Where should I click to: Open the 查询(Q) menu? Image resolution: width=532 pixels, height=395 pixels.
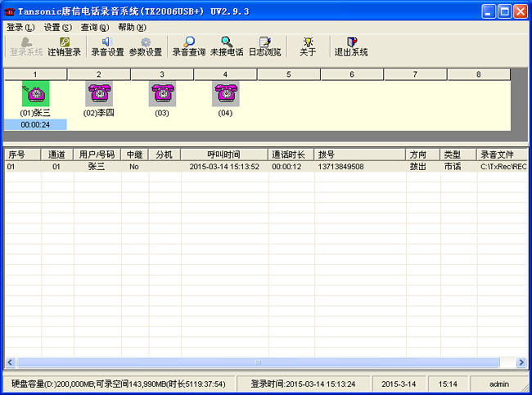point(94,27)
